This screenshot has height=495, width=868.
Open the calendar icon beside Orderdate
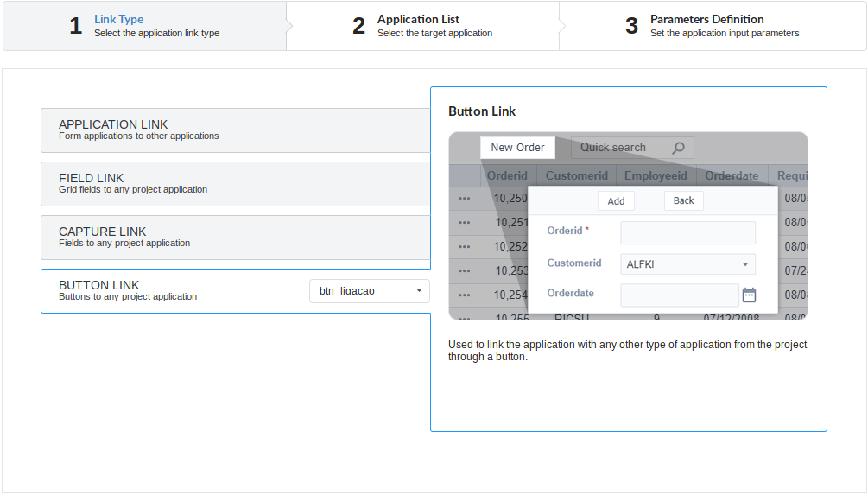(x=749, y=295)
